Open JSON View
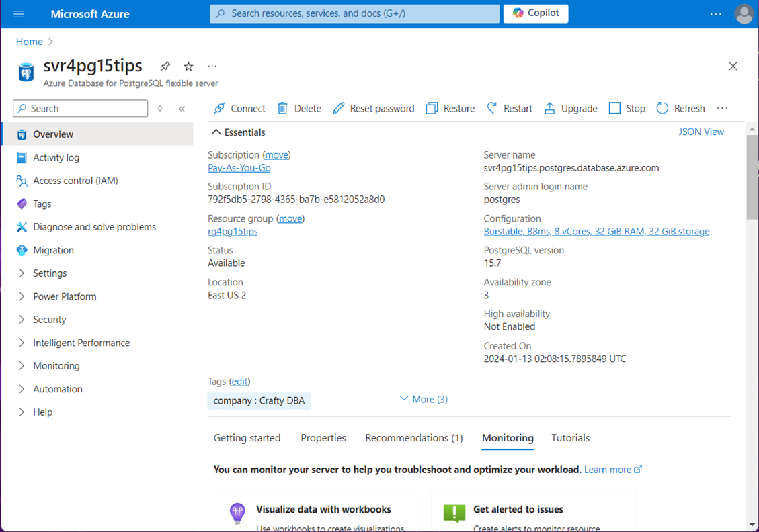 [x=701, y=132]
